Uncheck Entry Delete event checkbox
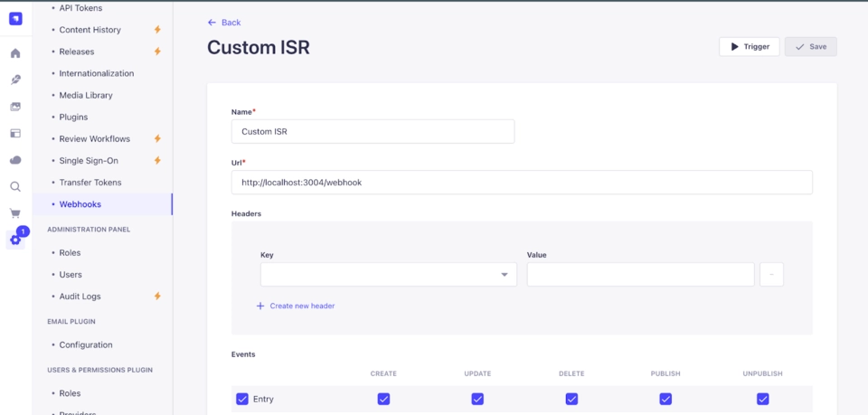Screen dimensions: 868x415 point(571,399)
